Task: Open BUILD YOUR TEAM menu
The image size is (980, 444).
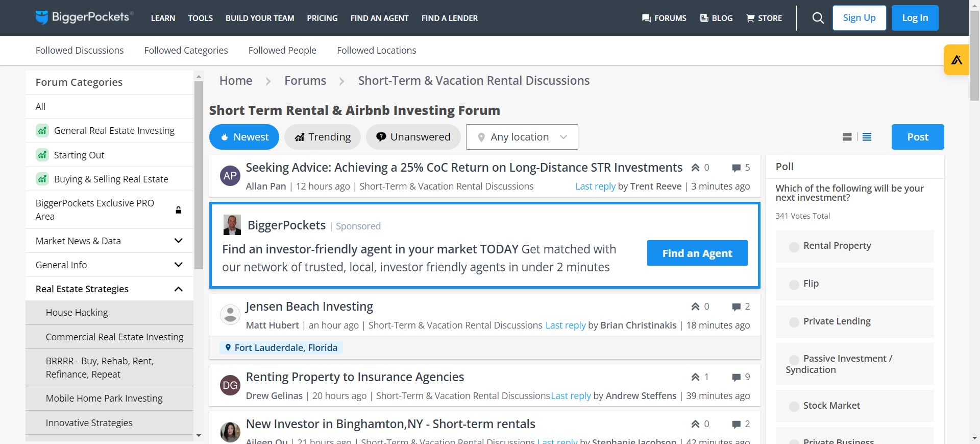Action: pyautogui.click(x=260, y=18)
